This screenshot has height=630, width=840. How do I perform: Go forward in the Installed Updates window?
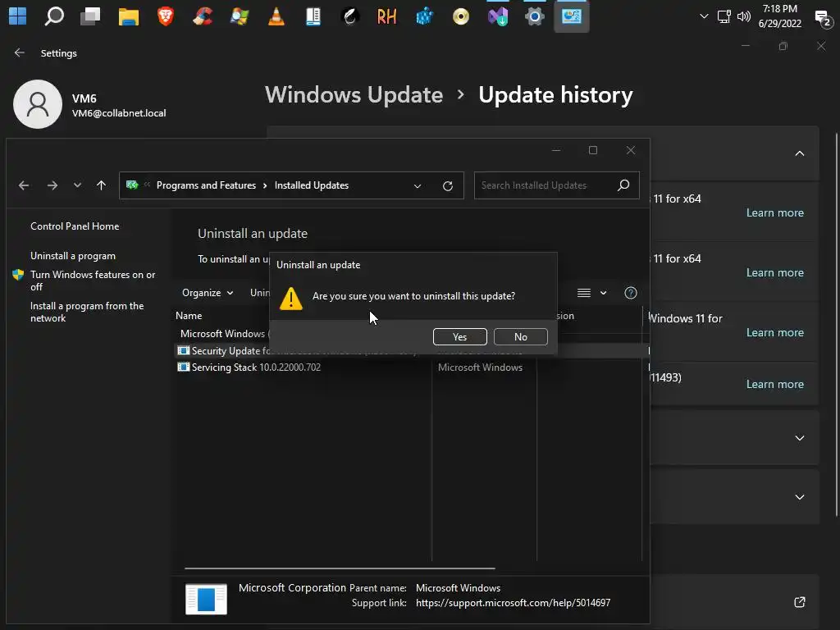coord(52,185)
